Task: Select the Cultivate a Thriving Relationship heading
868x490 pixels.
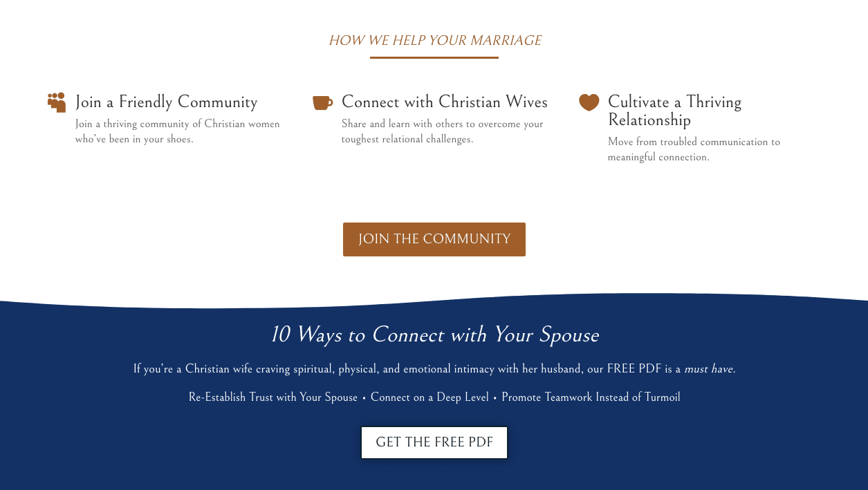Action: pyautogui.click(x=674, y=111)
